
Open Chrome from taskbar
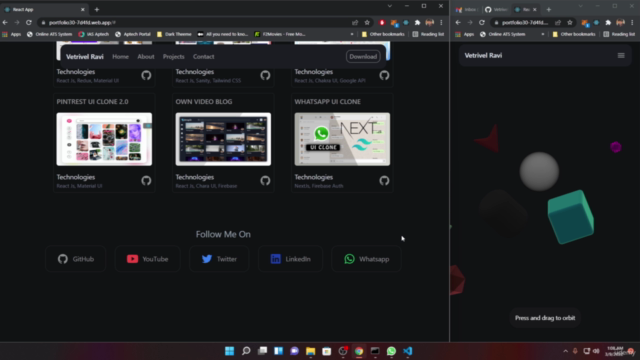coord(359,351)
